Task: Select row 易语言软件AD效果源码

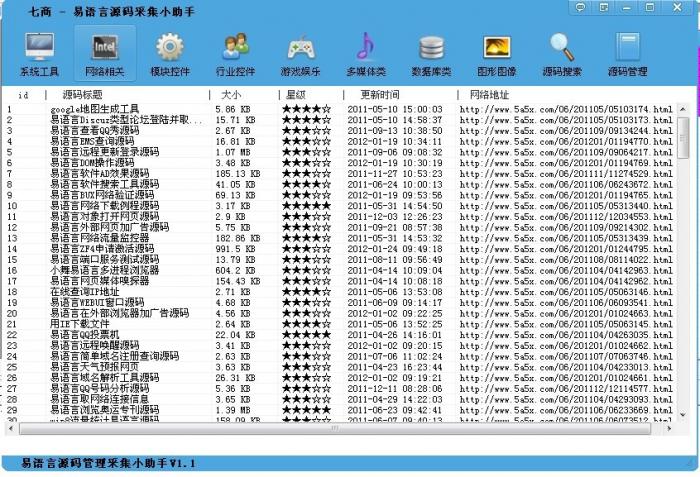Action: pyautogui.click(x=339, y=173)
